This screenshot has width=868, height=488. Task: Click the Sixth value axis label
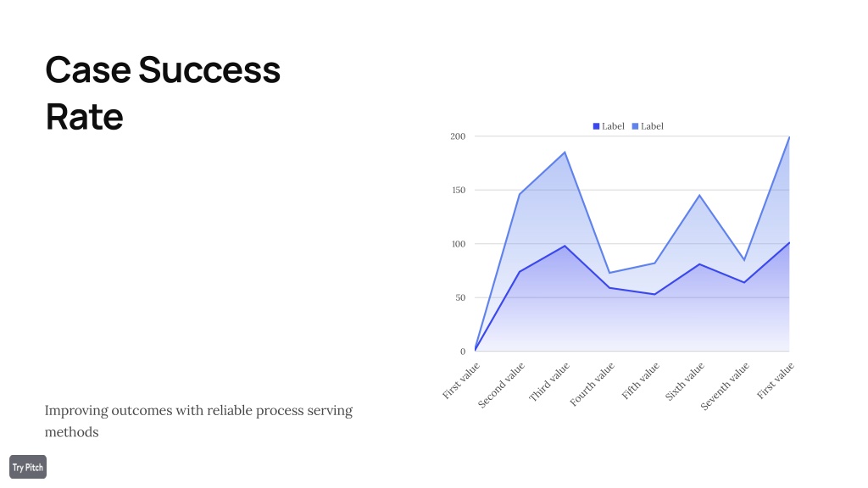click(685, 381)
